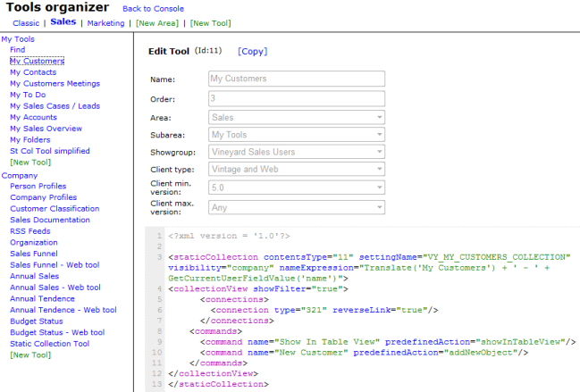Open the Client max. version dropdown
The height and width of the screenshot is (392, 580).
[x=297, y=207]
